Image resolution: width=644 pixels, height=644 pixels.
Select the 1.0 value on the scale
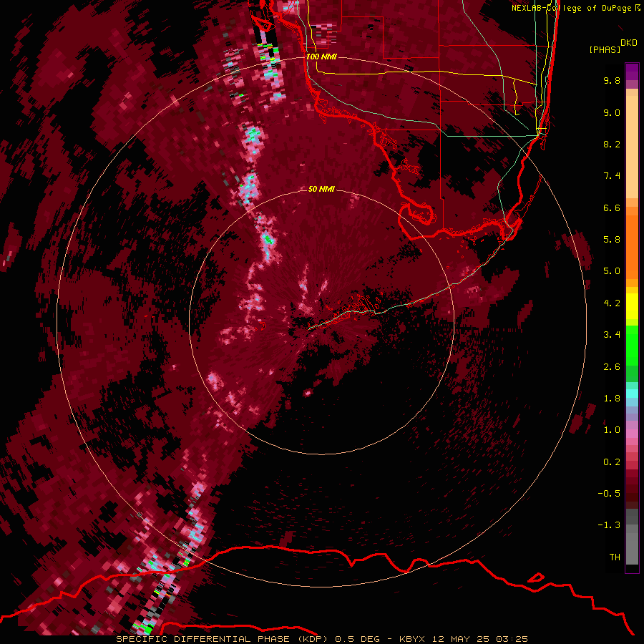coord(612,430)
